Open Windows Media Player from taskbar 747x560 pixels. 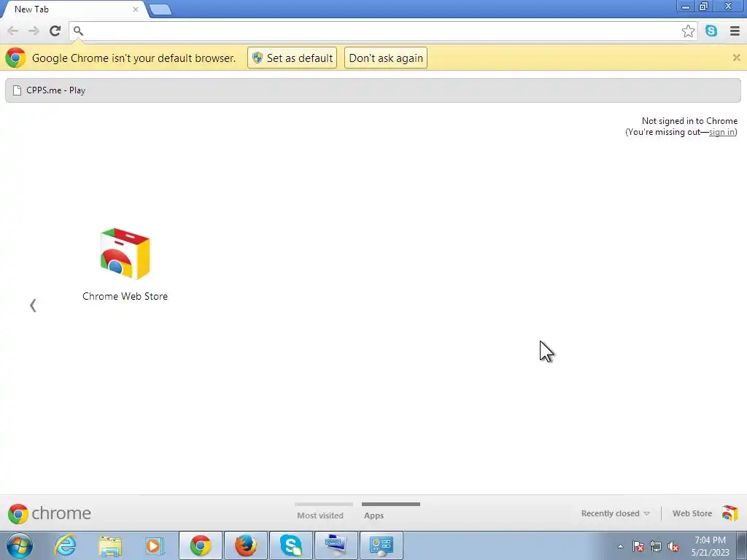click(x=155, y=545)
